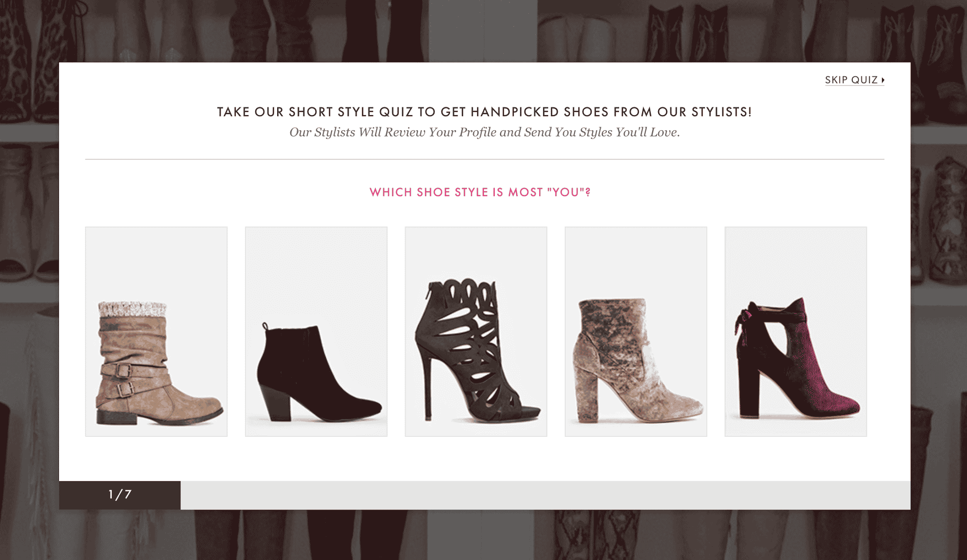
Task: Choose the burgundy velvet bow-back bootie
Action: [796, 332]
